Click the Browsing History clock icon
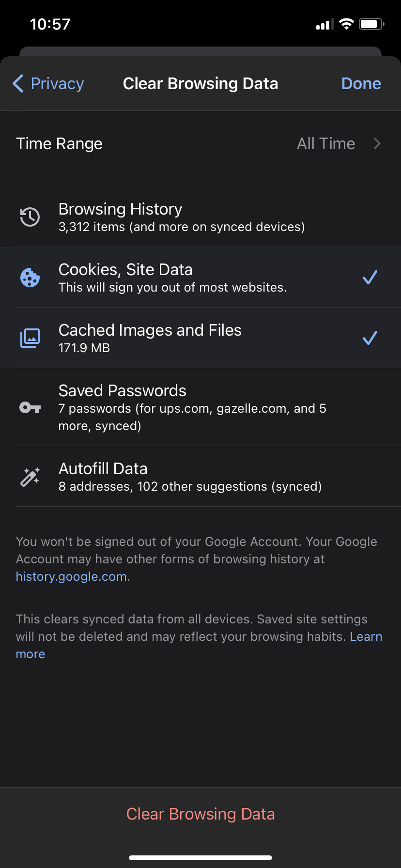This screenshot has width=401, height=868. (x=30, y=217)
